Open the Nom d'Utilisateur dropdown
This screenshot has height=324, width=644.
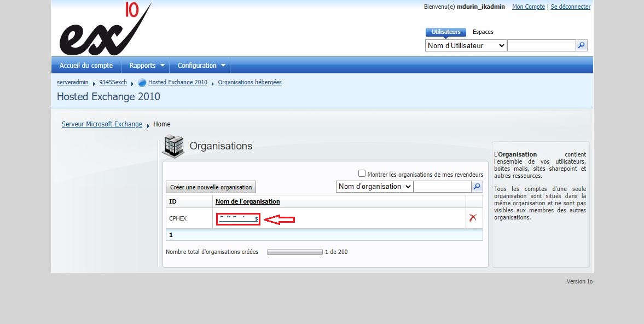click(466, 45)
